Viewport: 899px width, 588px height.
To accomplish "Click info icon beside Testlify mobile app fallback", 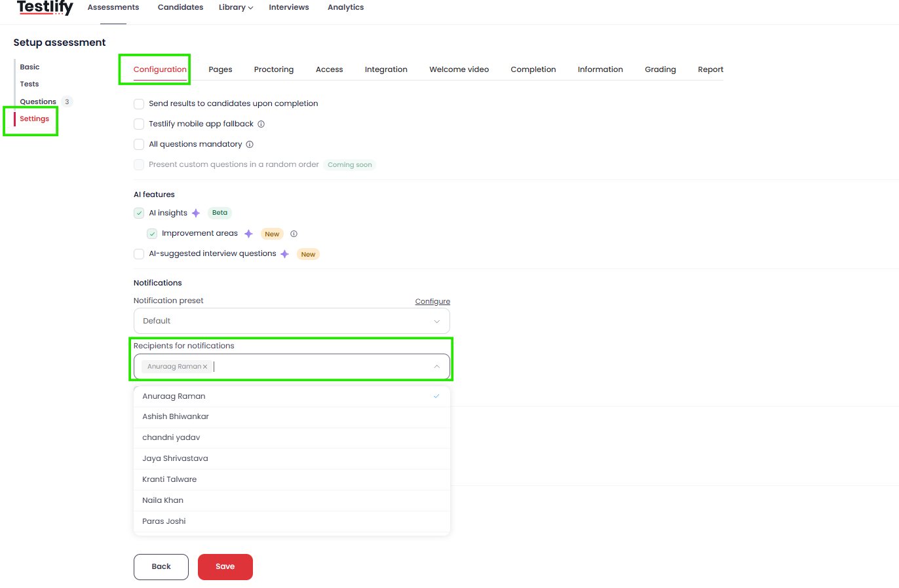I will (x=261, y=124).
